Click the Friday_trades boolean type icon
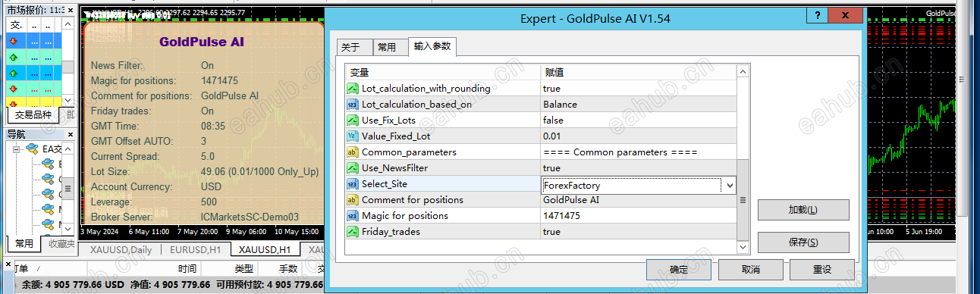This screenshot has height=294, width=980. click(x=353, y=232)
